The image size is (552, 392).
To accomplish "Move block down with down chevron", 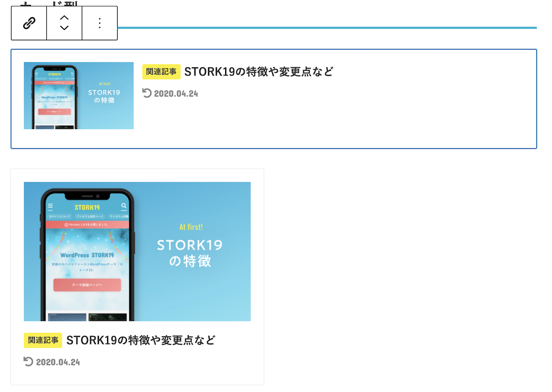I will [64, 28].
